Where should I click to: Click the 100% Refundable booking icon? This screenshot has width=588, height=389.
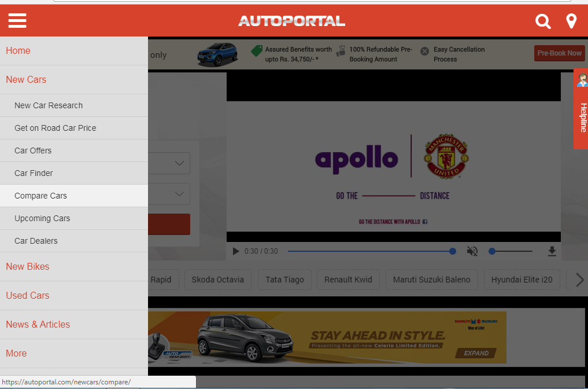point(341,51)
